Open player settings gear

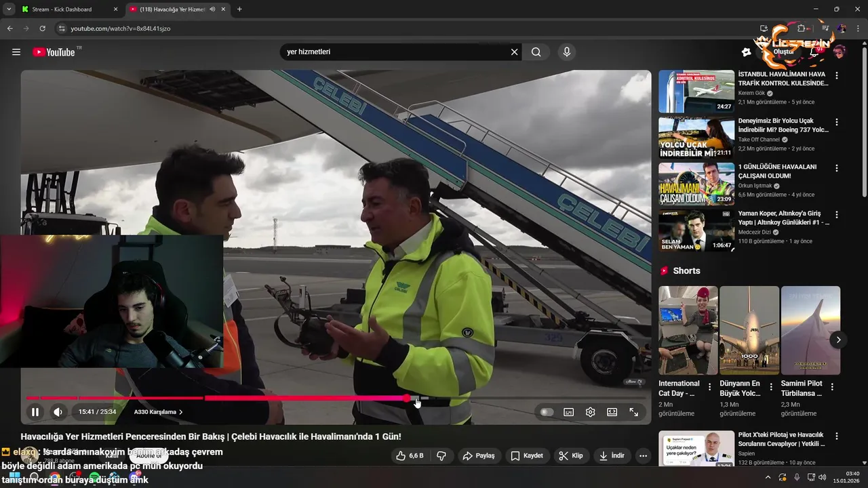591,411
